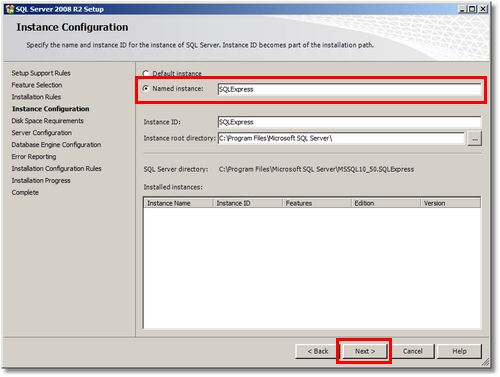Click the Edition column header

[386, 203]
